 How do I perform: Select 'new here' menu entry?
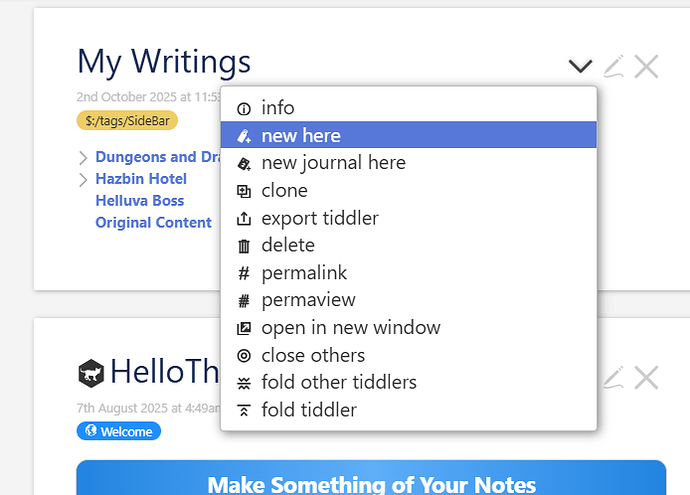(300, 135)
